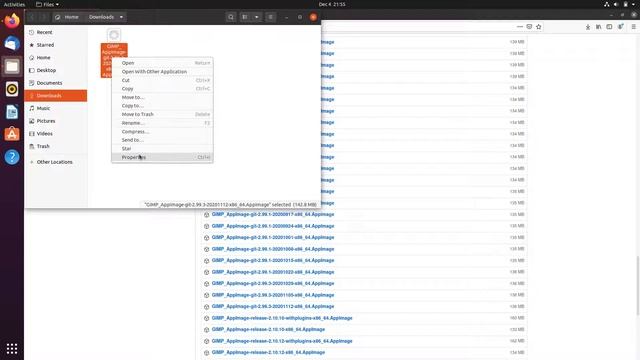Open the Help icon in the dock

point(12,157)
